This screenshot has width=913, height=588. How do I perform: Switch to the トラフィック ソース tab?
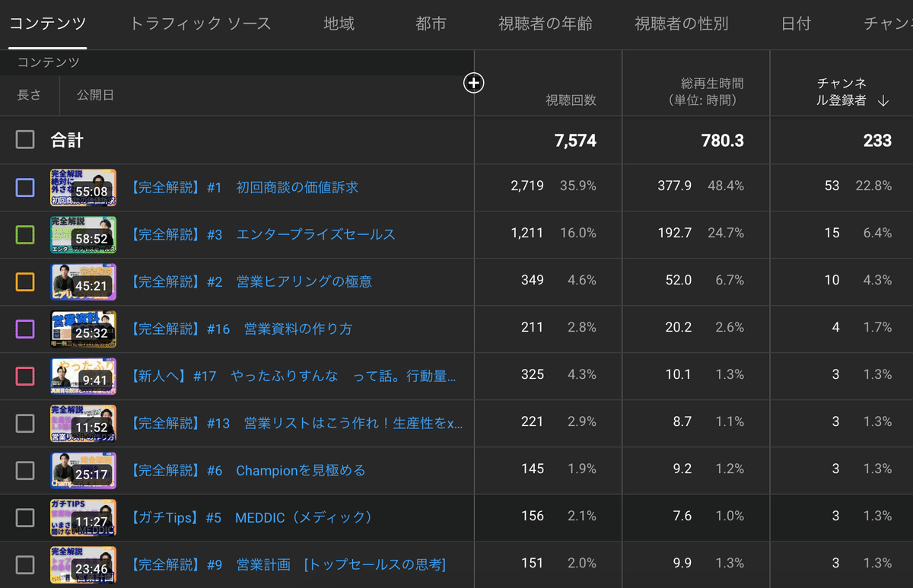click(x=200, y=24)
